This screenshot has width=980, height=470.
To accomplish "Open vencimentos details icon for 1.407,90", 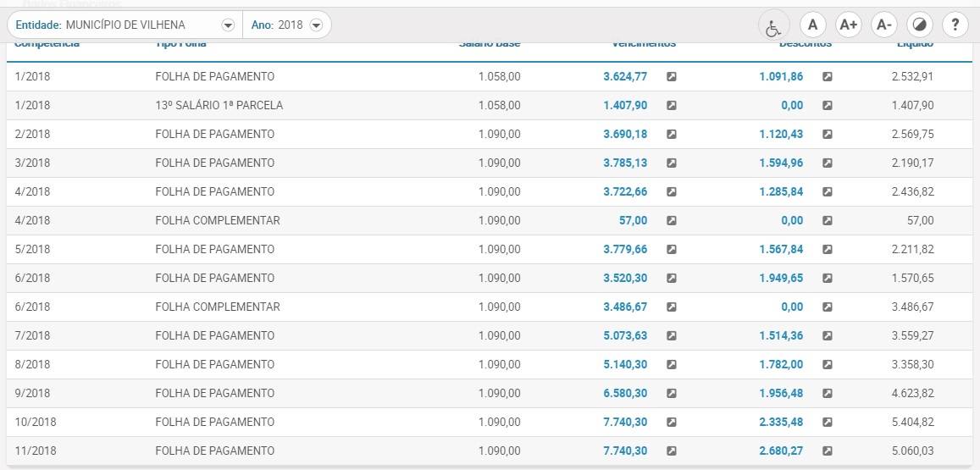I will pos(671,106).
